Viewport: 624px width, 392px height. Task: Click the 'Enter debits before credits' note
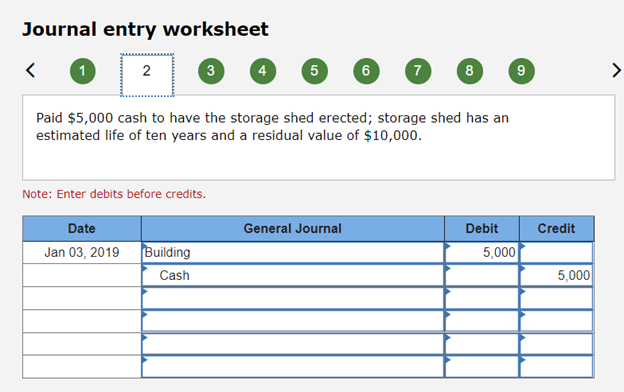click(114, 194)
